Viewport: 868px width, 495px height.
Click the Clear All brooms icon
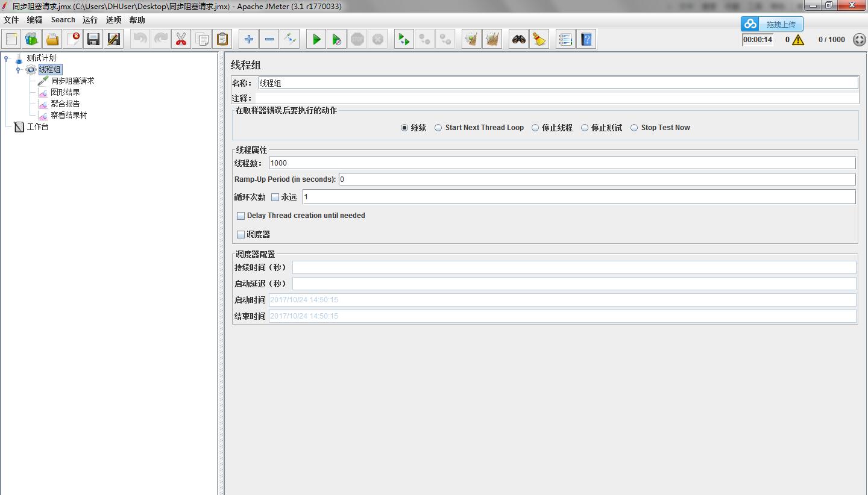[492, 39]
